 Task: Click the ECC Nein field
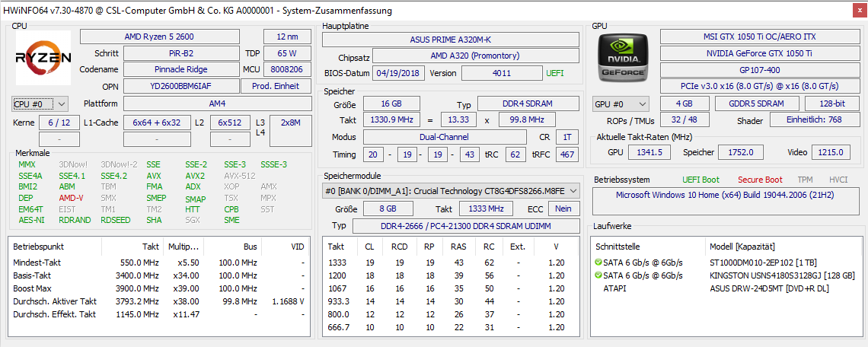coord(563,209)
